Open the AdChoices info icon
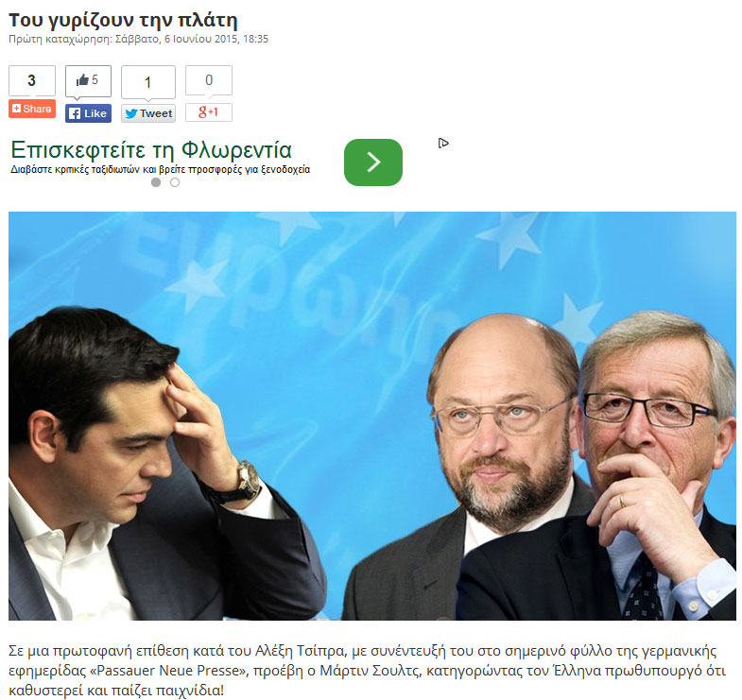This screenshot has width=742, height=700. coord(443,143)
